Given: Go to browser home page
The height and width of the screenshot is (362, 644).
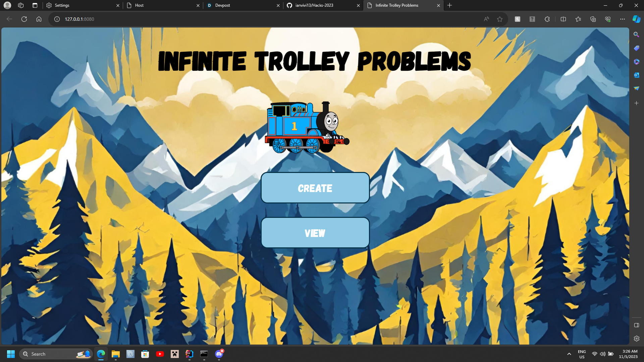Looking at the screenshot, I should point(39,19).
